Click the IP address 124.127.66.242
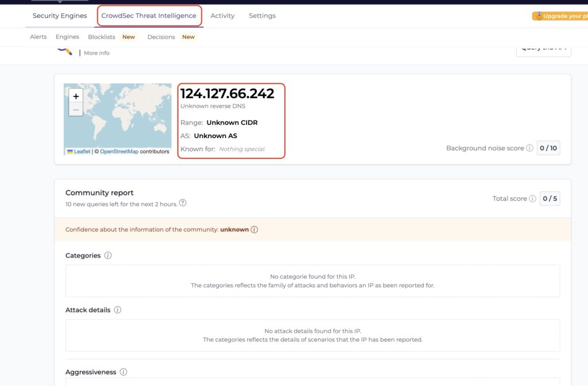588x386 pixels. pyautogui.click(x=227, y=93)
